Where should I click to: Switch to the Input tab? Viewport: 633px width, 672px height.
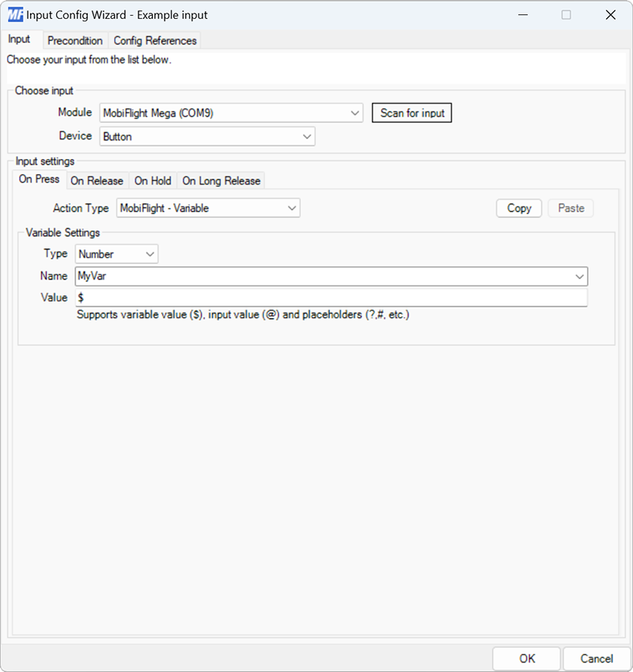(x=20, y=39)
